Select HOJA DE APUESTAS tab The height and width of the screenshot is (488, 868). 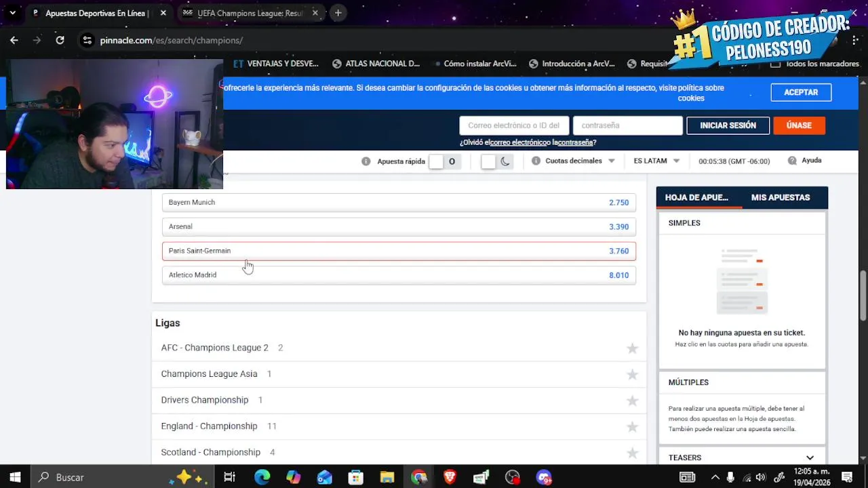click(x=696, y=197)
